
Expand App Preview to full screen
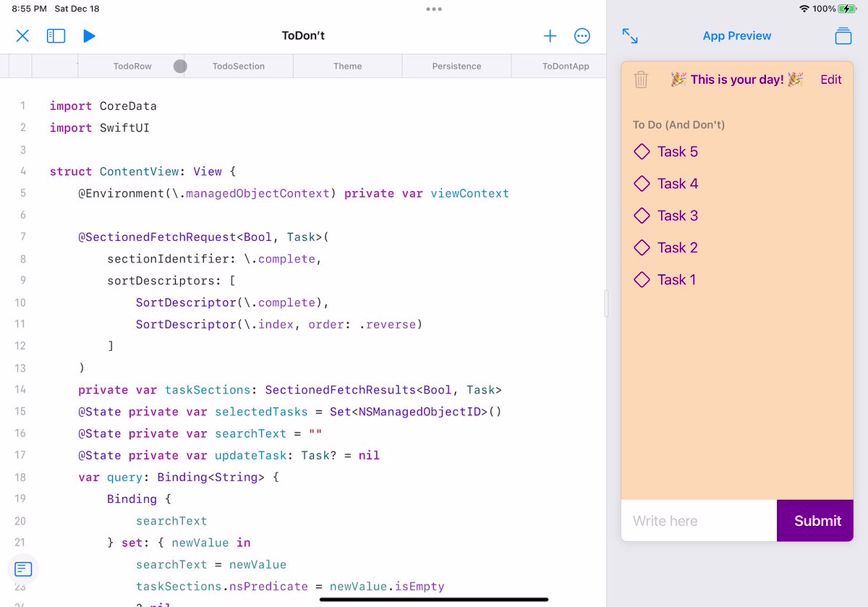coord(630,35)
